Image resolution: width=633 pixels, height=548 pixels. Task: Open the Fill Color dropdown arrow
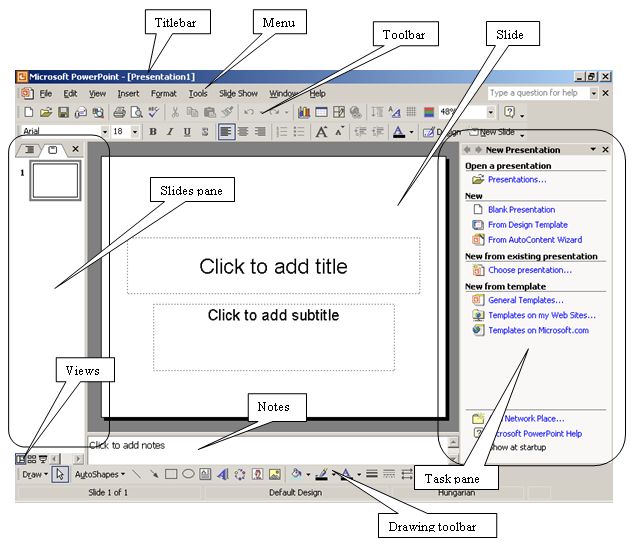tap(308, 474)
